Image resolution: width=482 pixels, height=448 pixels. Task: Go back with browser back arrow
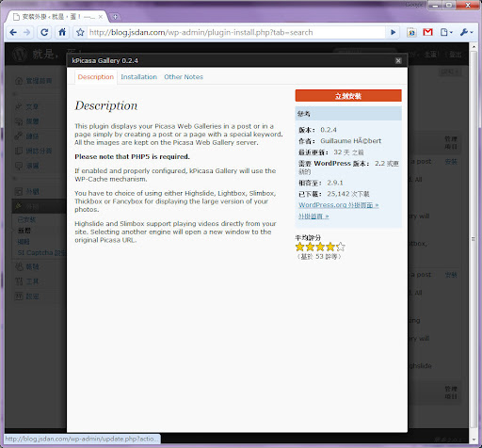13,32
